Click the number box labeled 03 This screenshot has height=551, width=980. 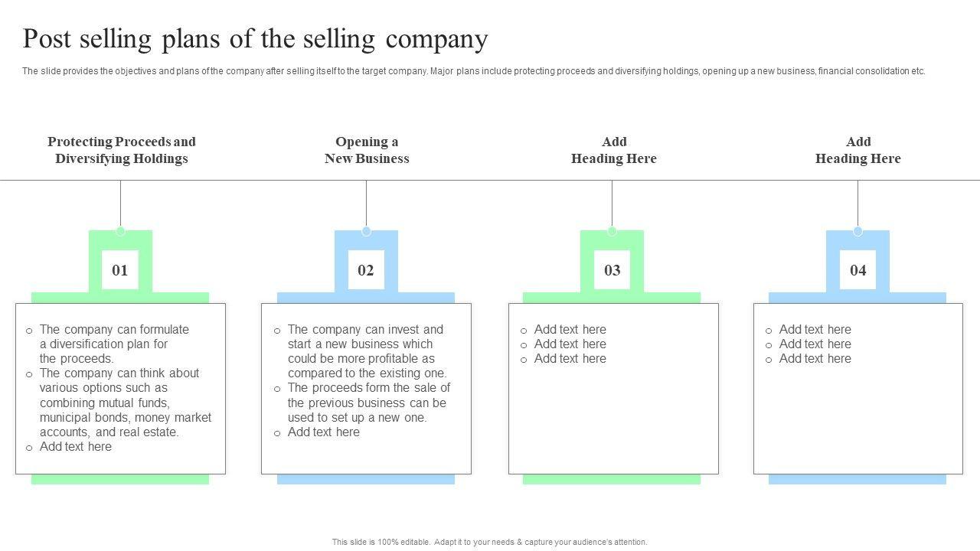612,269
